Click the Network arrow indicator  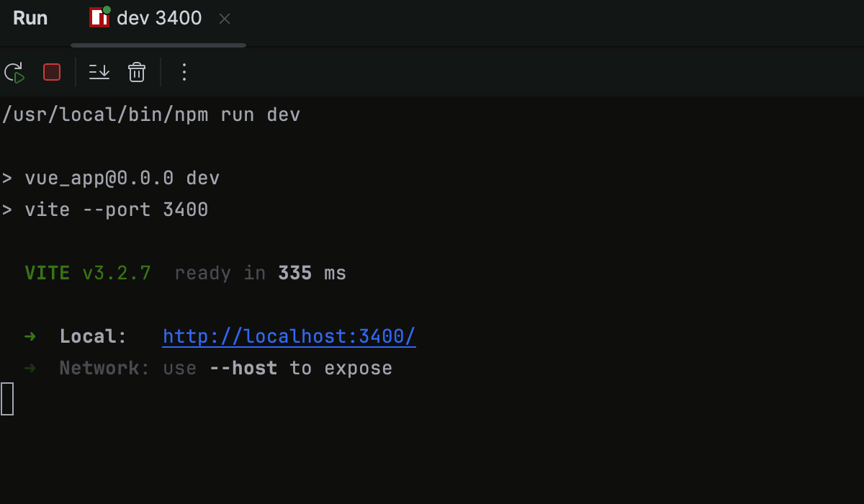click(29, 368)
